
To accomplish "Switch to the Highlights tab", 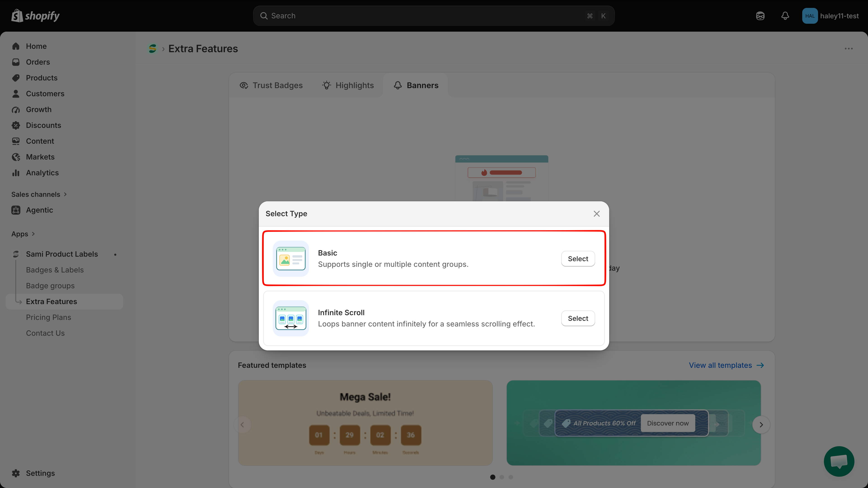I will coord(348,86).
